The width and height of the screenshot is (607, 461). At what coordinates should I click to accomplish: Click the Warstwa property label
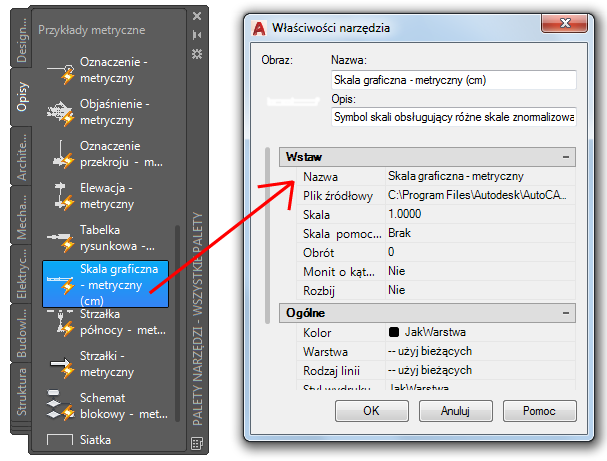click(325, 352)
